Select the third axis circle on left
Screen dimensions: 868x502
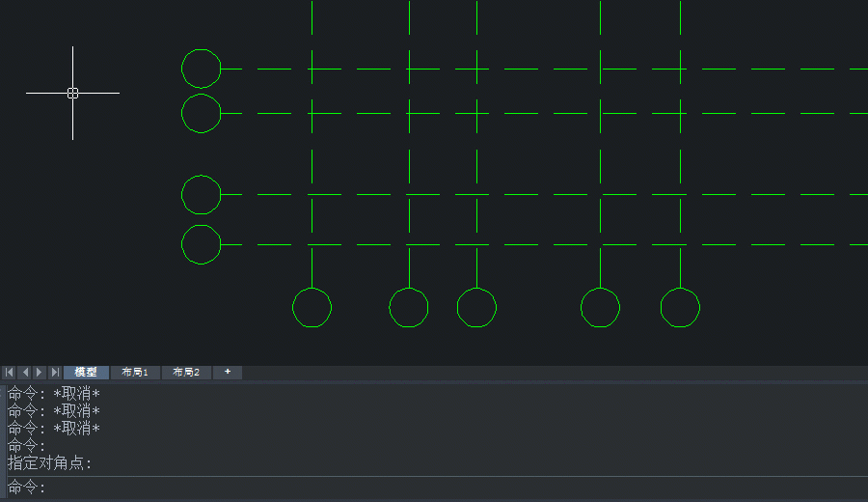(202, 195)
